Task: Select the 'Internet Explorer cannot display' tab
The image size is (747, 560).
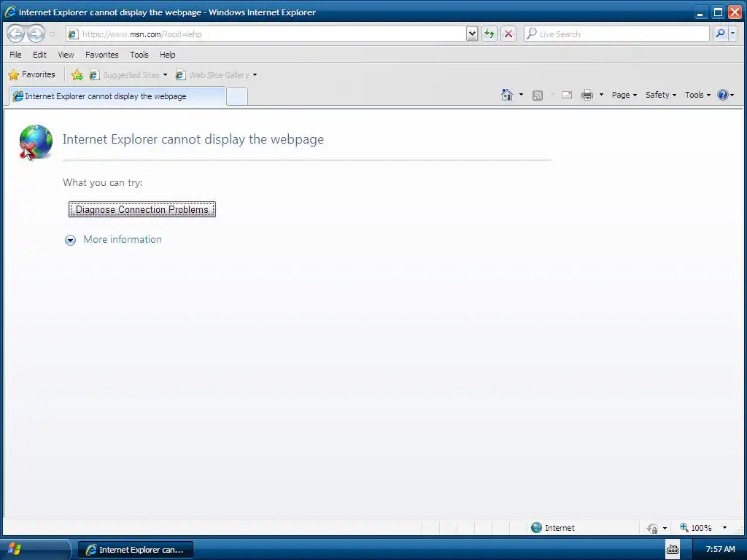Action: [117, 96]
